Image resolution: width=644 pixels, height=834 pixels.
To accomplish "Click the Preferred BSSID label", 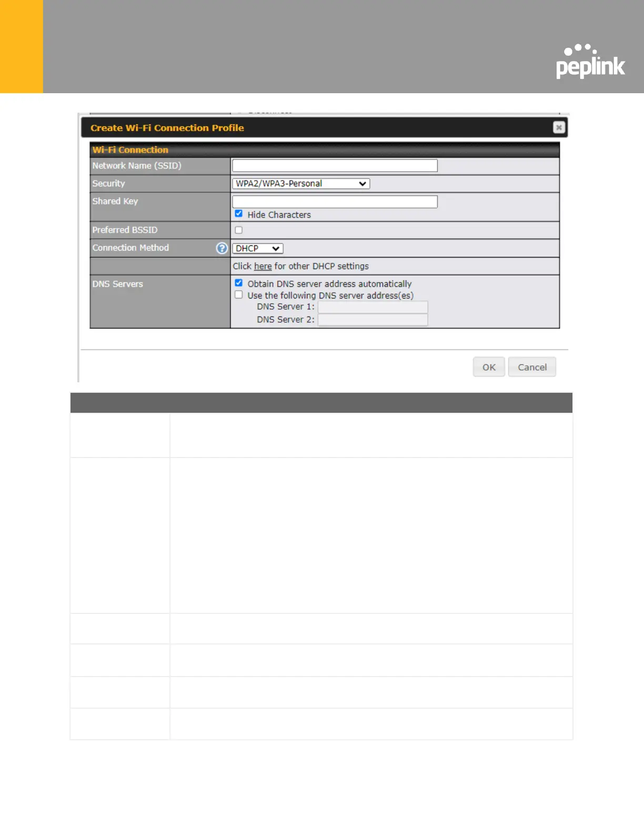I will pyautogui.click(x=125, y=230).
